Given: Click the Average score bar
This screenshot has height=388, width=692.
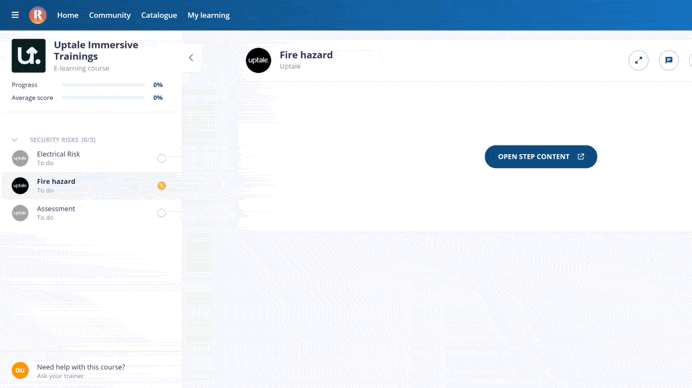Looking at the screenshot, I should (x=103, y=98).
